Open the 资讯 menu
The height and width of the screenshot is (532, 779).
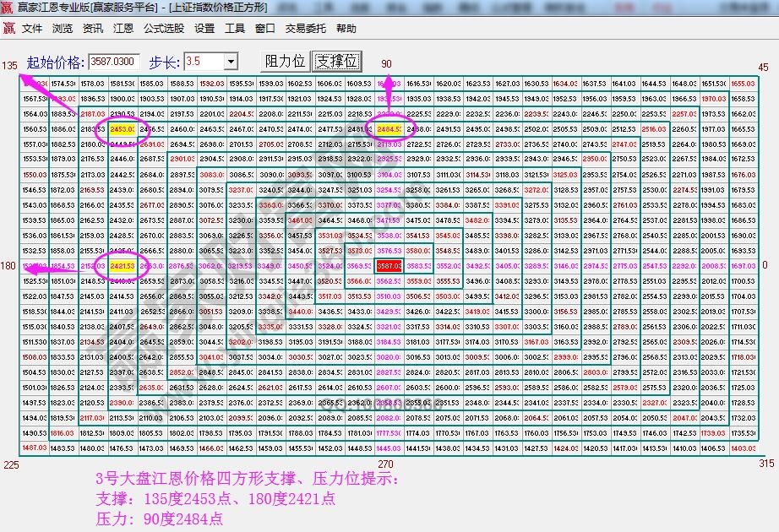(93, 28)
